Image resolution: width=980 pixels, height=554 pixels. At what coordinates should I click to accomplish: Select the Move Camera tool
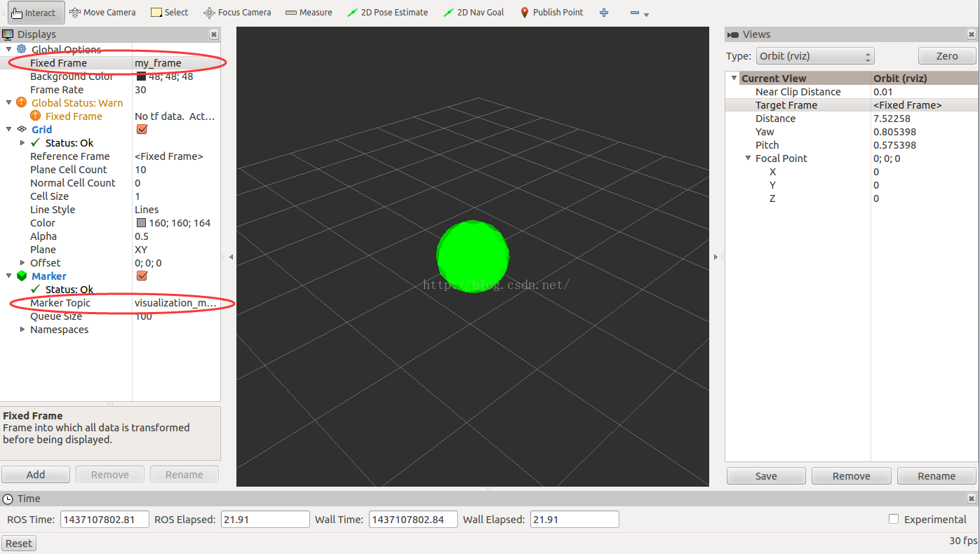(x=103, y=13)
